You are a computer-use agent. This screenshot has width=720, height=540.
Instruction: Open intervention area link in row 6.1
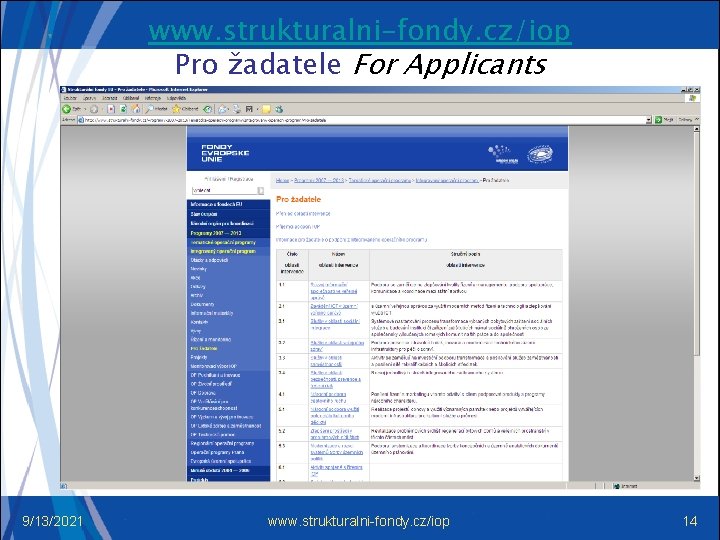[336, 470]
